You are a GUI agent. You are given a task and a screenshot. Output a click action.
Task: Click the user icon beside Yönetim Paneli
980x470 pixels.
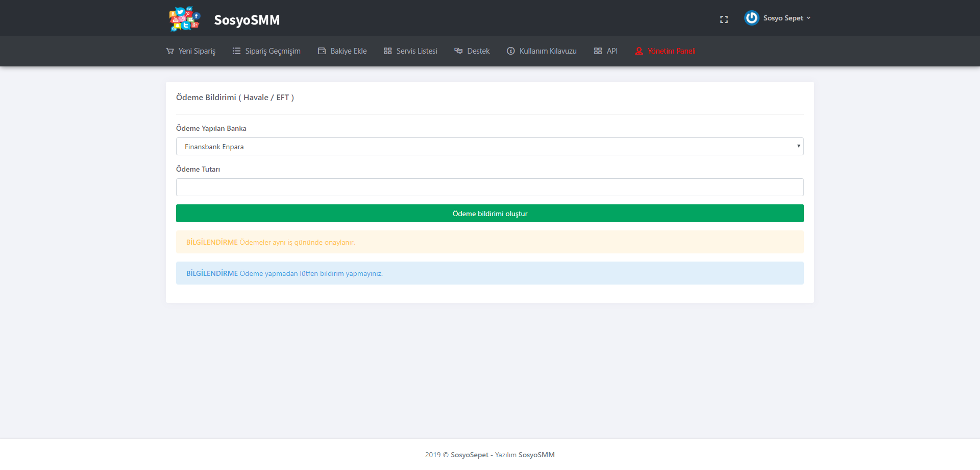(639, 51)
